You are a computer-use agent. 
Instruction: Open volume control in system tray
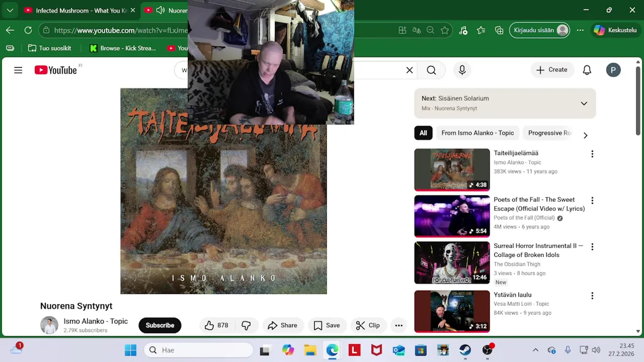pyautogui.click(x=596, y=350)
